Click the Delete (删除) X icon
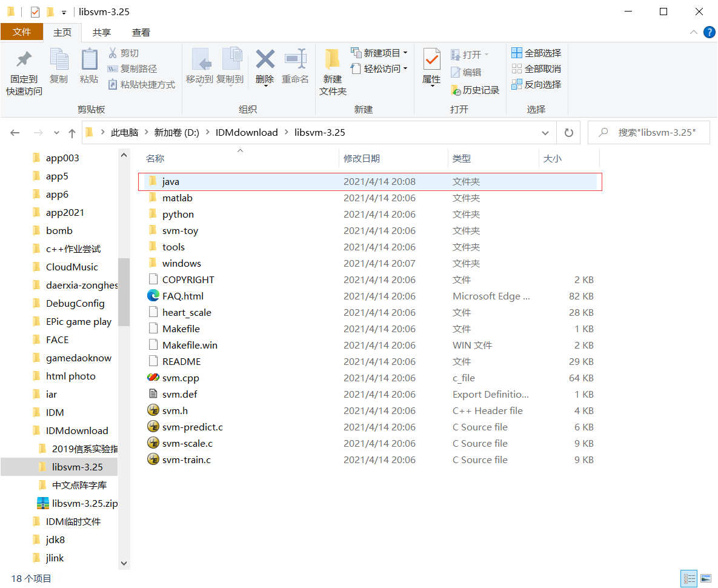Screen dimensions: 718x588 click(x=265, y=59)
